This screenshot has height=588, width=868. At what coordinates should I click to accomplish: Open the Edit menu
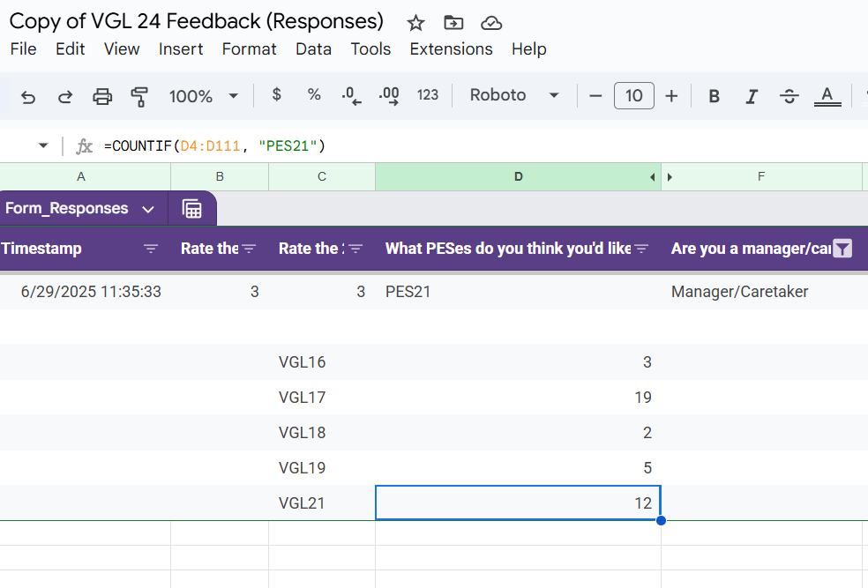(x=71, y=49)
